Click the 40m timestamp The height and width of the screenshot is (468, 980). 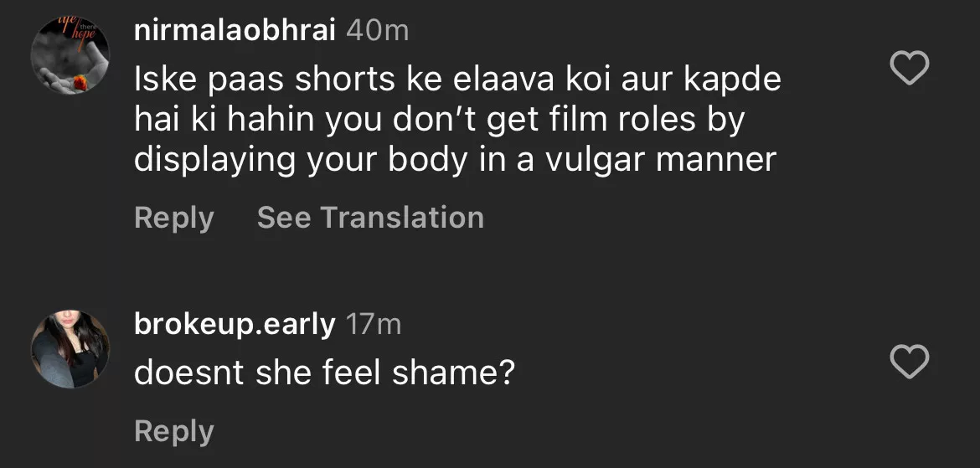pos(377,31)
